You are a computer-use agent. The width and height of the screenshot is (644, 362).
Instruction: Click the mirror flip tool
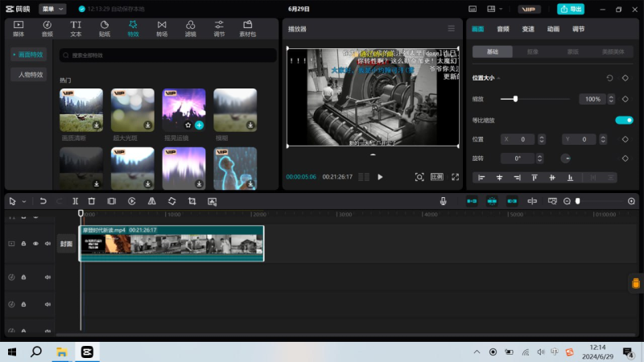coord(152,201)
